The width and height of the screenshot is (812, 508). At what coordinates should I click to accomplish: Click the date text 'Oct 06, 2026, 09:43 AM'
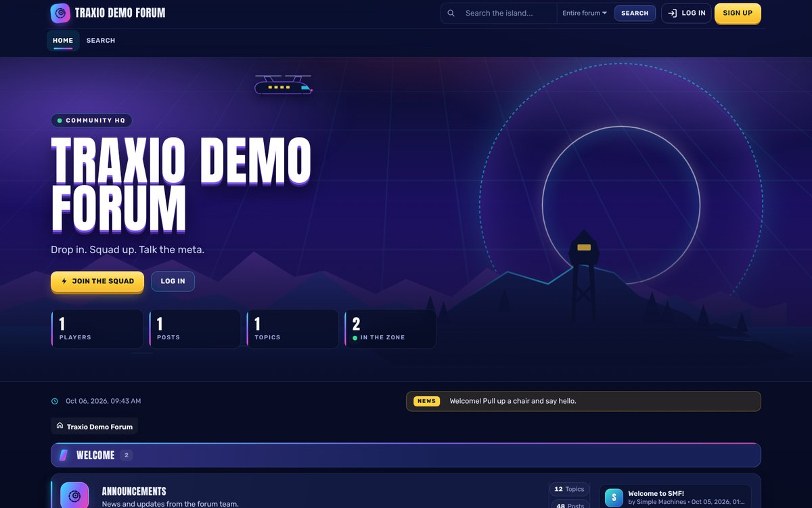click(x=103, y=401)
